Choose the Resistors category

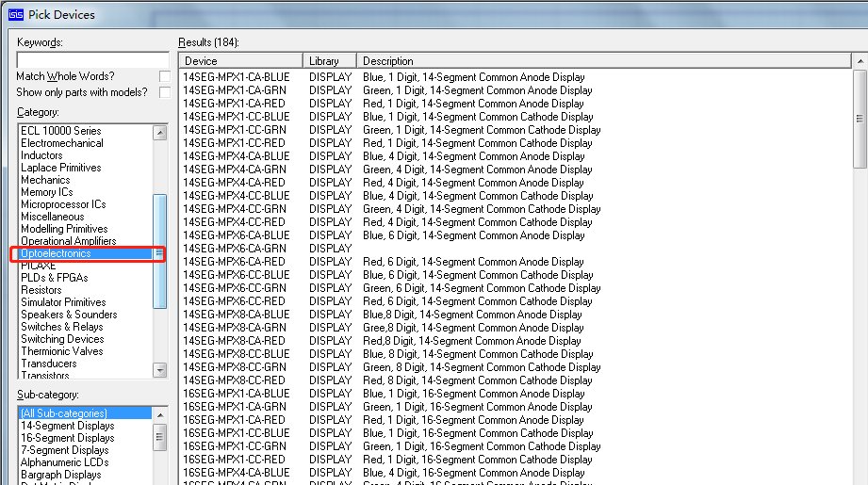coord(42,290)
